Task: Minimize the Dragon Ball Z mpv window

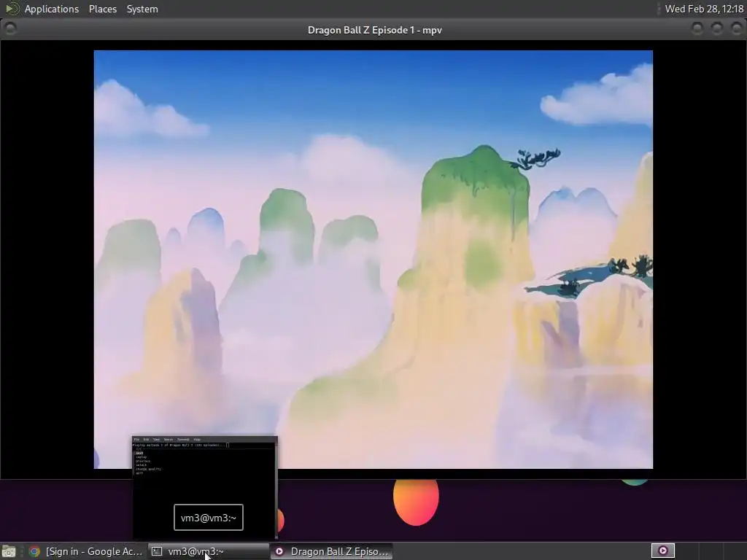Action: (697, 29)
